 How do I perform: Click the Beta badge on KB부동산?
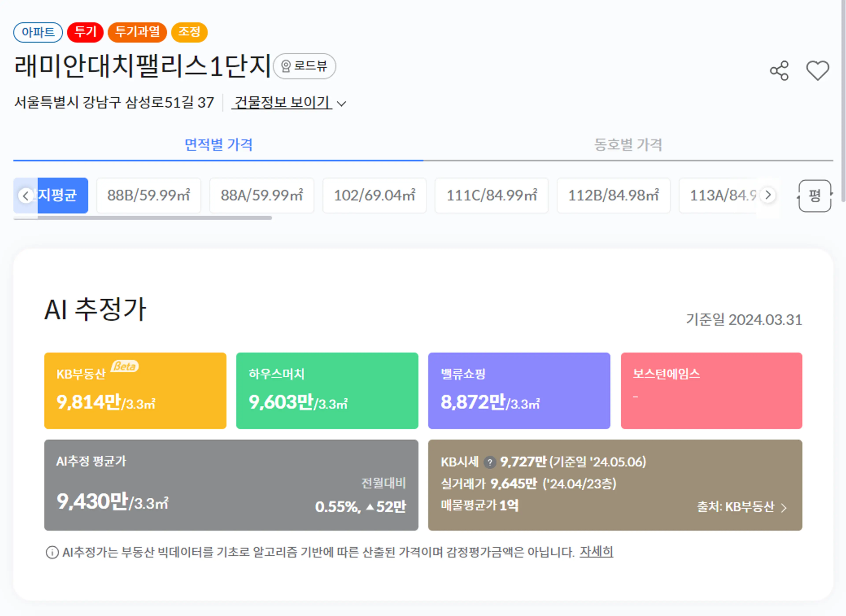tap(125, 366)
